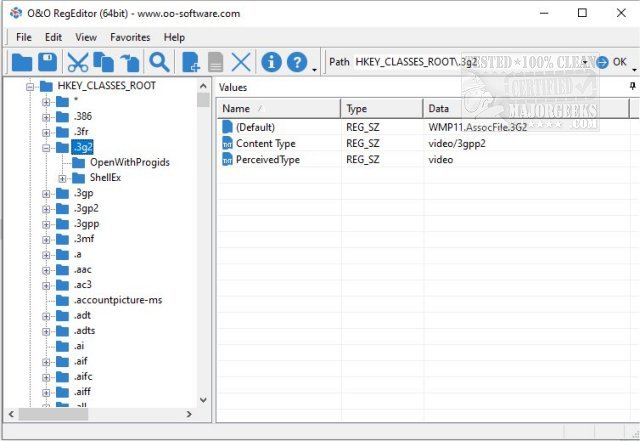This screenshot has height=441, width=640.
Task: Select the .a key in tree
Action: click(x=78, y=254)
